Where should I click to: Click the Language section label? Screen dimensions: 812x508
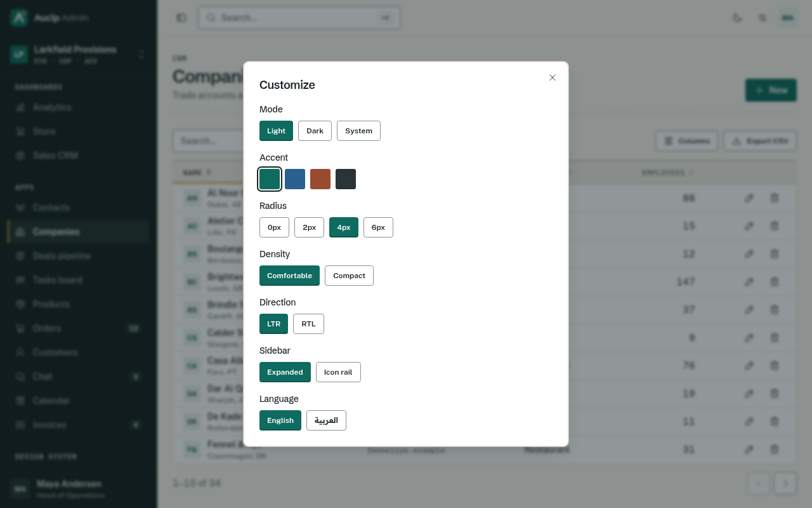pyautogui.click(x=278, y=399)
